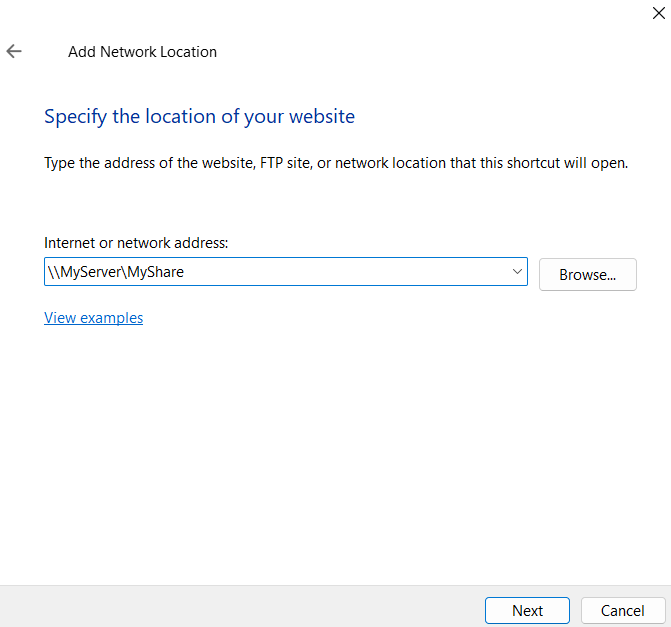Open the View examples link

click(93, 318)
